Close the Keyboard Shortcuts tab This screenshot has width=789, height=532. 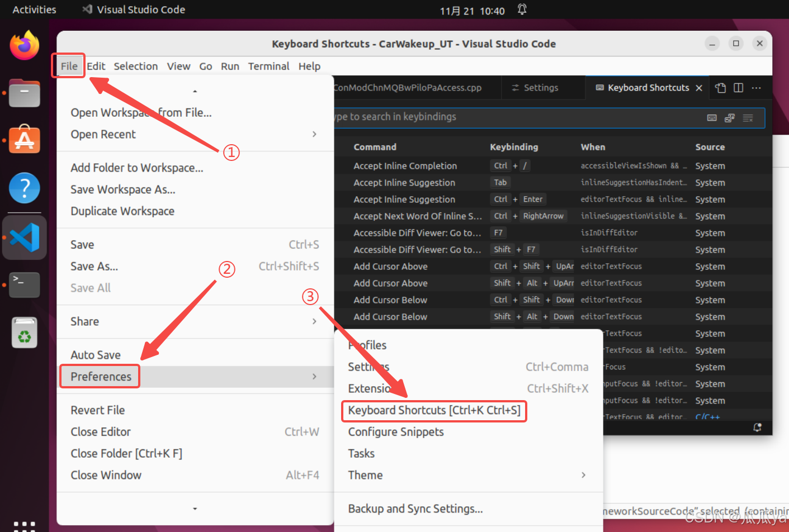[x=699, y=88]
